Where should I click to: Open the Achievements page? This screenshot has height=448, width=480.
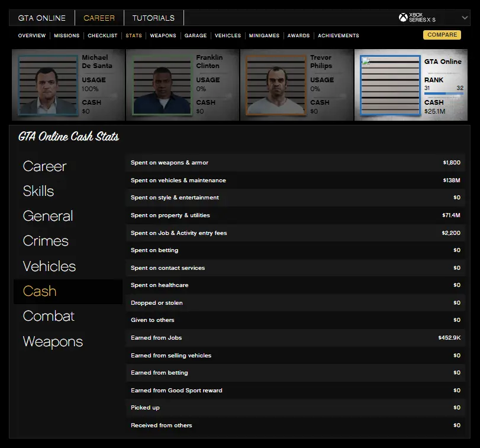pyautogui.click(x=338, y=36)
